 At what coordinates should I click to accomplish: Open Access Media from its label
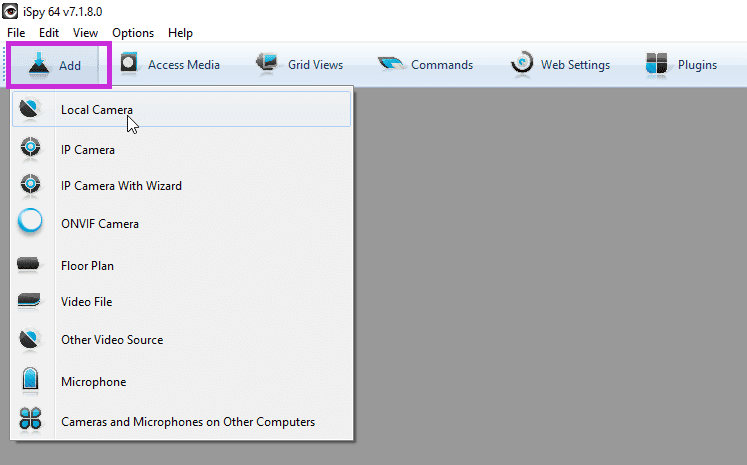click(183, 65)
